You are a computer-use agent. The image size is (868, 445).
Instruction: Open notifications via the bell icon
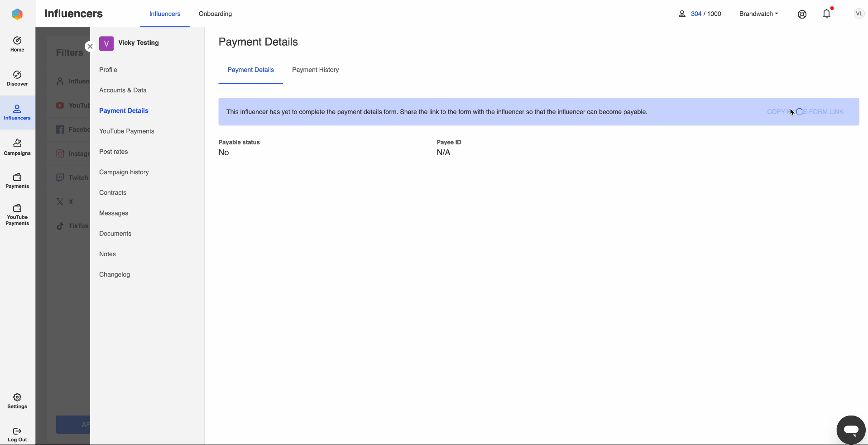pyautogui.click(x=827, y=14)
